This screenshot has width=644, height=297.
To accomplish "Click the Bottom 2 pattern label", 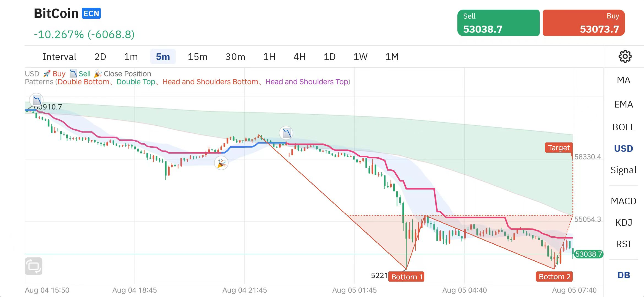I will pyautogui.click(x=554, y=277).
